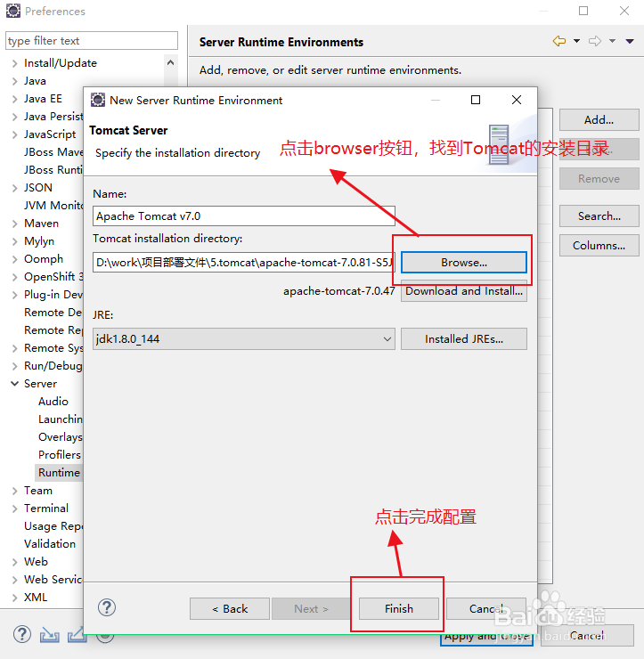
Task: Select Validation preference item
Action: (50, 544)
